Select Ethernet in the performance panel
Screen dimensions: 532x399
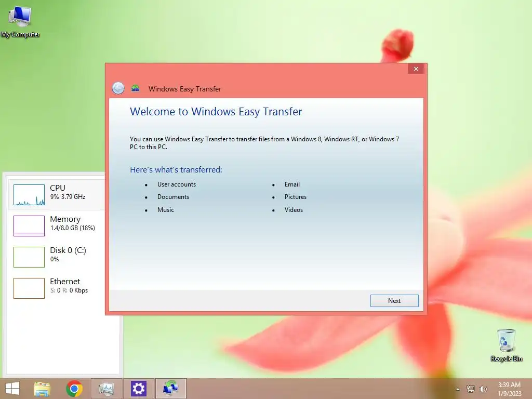57,288
